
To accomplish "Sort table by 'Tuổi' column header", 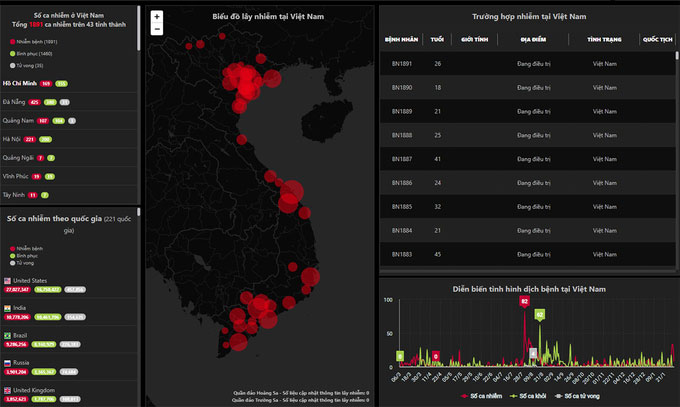I will click(437, 39).
